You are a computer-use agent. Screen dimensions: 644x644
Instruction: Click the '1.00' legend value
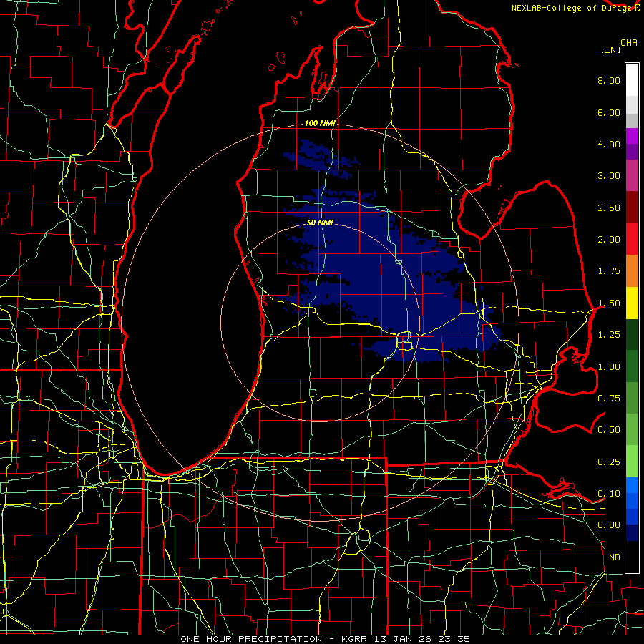(609, 367)
